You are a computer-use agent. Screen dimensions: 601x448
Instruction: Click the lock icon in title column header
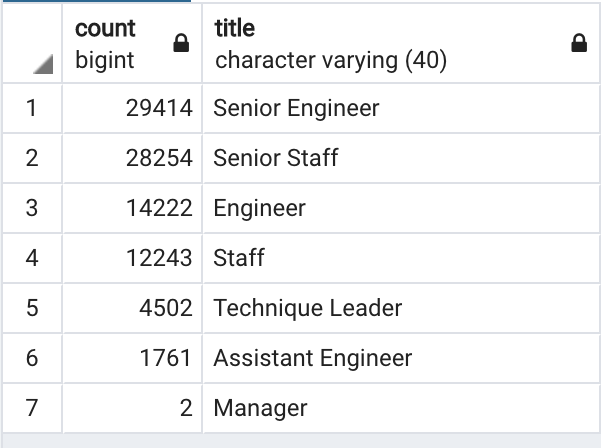tap(578, 43)
